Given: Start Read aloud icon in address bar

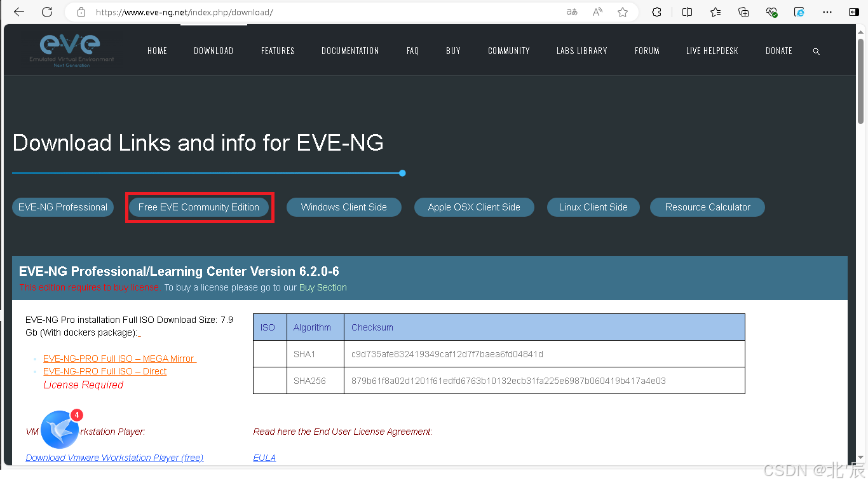Looking at the screenshot, I should pyautogui.click(x=597, y=12).
